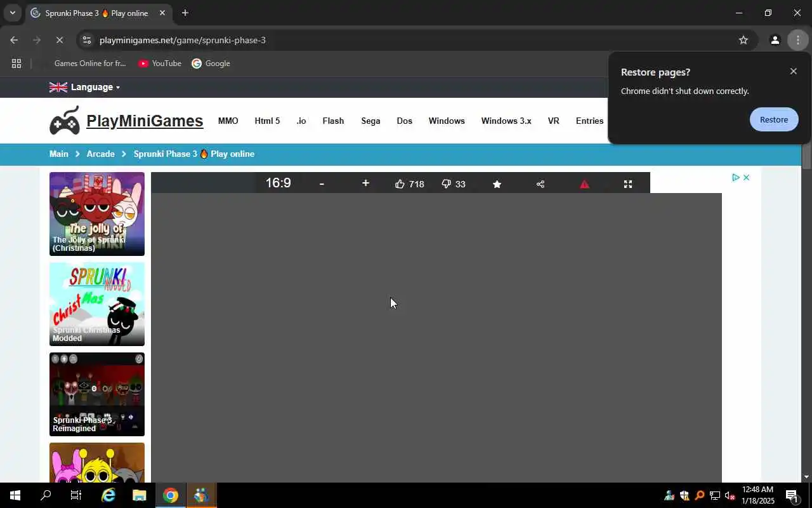Image resolution: width=812 pixels, height=508 pixels.
Task: Open the tab search dropdown arrow
Action: click(x=12, y=13)
